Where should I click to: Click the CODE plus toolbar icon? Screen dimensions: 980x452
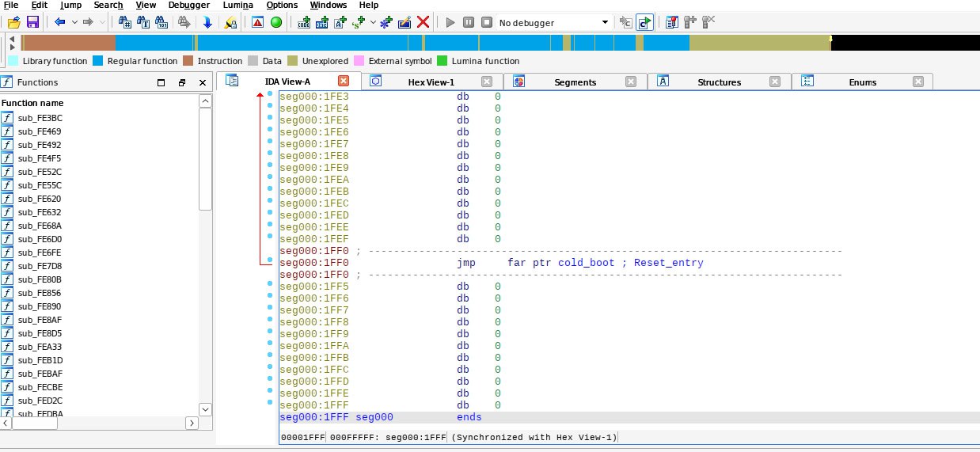click(304, 22)
